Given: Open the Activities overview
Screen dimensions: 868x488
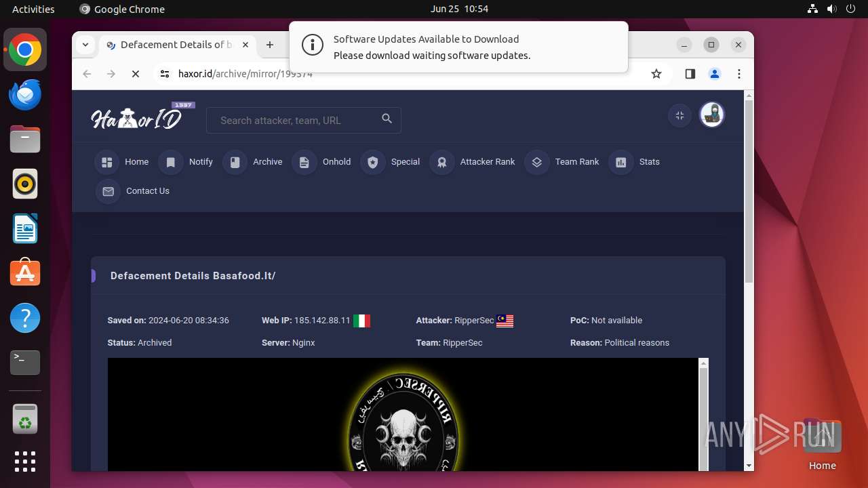Looking at the screenshot, I should coord(33,9).
